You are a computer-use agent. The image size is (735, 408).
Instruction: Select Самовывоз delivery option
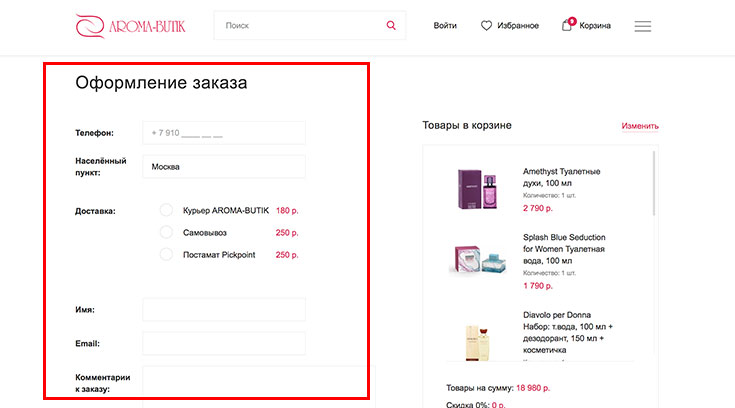[x=166, y=232]
